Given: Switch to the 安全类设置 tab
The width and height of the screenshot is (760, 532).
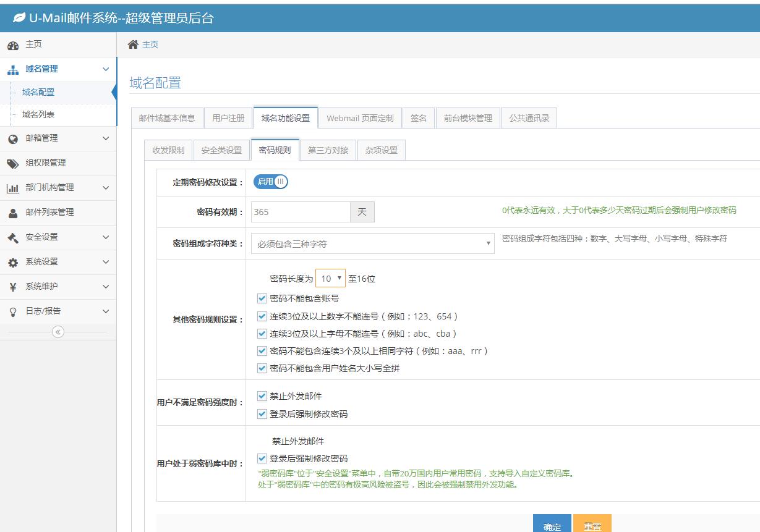Looking at the screenshot, I should click(x=221, y=150).
